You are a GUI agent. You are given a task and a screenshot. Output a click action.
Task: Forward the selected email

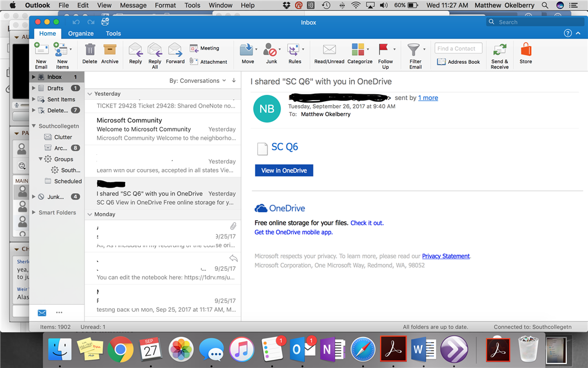tap(175, 53)
